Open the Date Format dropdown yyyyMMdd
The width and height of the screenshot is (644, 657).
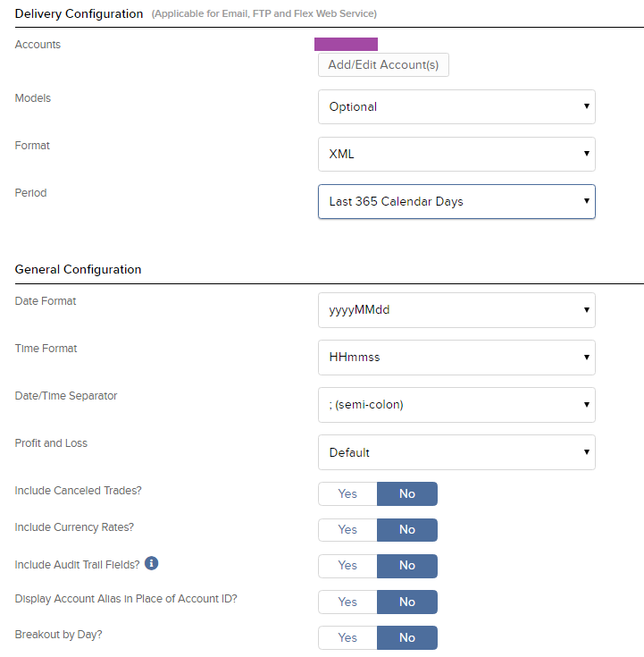(x=456, y=310)
